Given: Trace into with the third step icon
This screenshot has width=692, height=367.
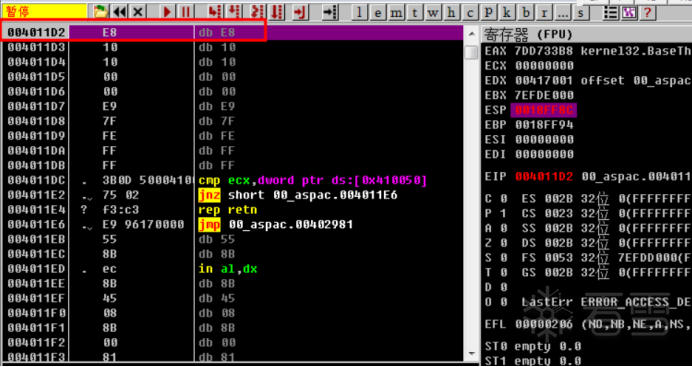Looking at the screenshot, I should 257,12.
